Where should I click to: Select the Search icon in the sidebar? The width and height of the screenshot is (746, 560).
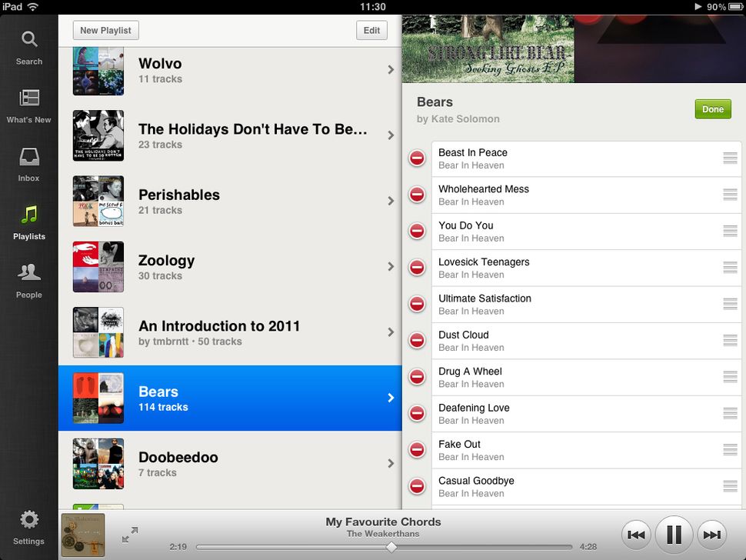click(29, 38)
